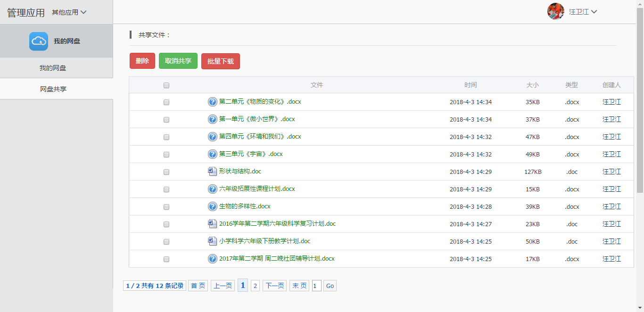Open the 汪卫江 user dropdown menu
The width and height of the screenshot is (644, 312).
point(583,12)
